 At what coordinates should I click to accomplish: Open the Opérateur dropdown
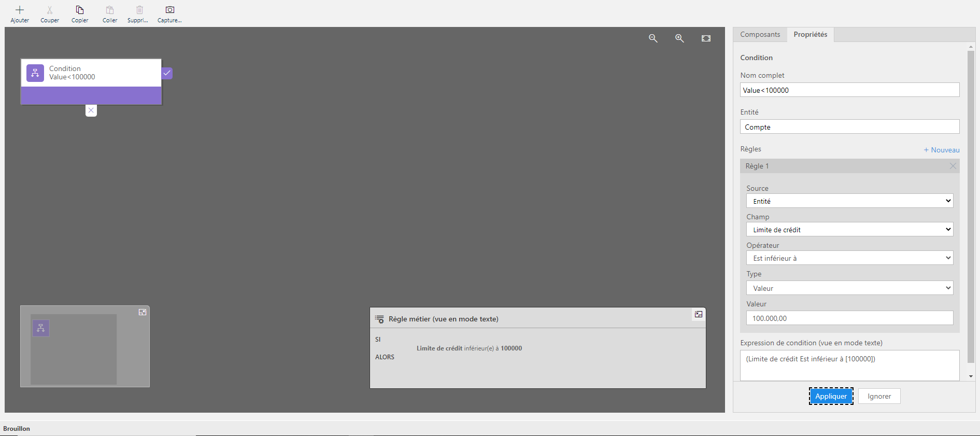(849, 258)
